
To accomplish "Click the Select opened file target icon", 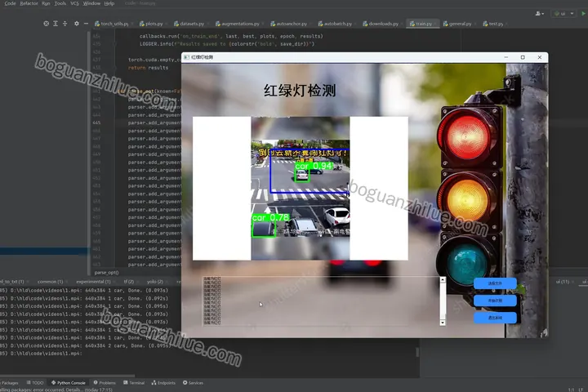I will pyautogui.click(x=46, y=23).
